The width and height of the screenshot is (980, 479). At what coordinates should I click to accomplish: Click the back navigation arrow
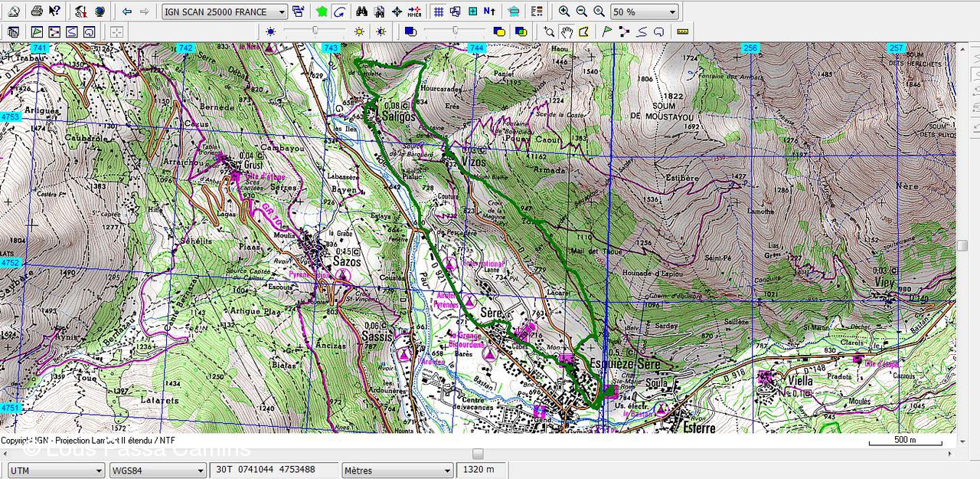click(127, 11)
